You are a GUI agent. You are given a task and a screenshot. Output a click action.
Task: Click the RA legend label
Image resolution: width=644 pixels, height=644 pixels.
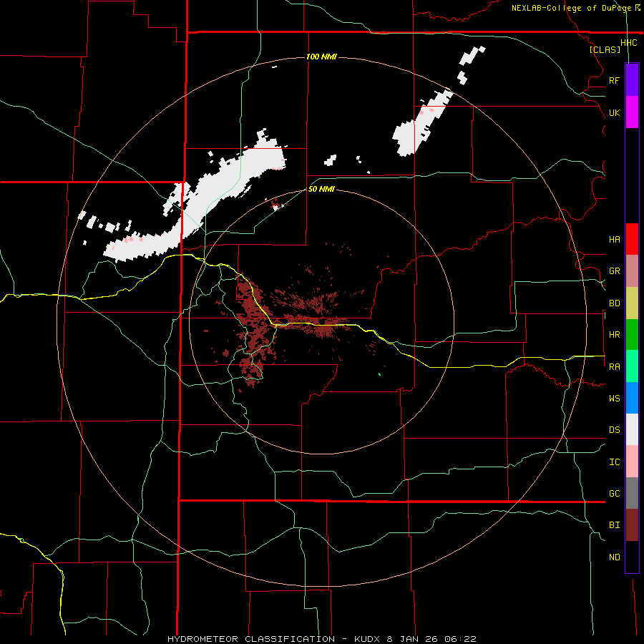[614, 367]
